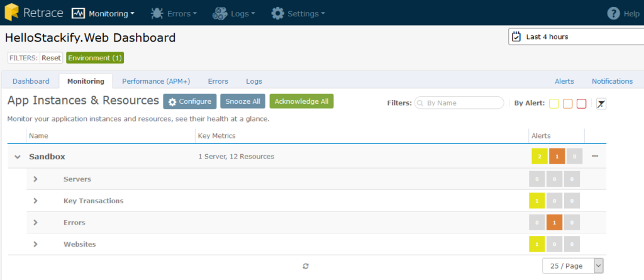Click the Key Metrics column header
Screen dimensions: 644x280
[216, 136]
